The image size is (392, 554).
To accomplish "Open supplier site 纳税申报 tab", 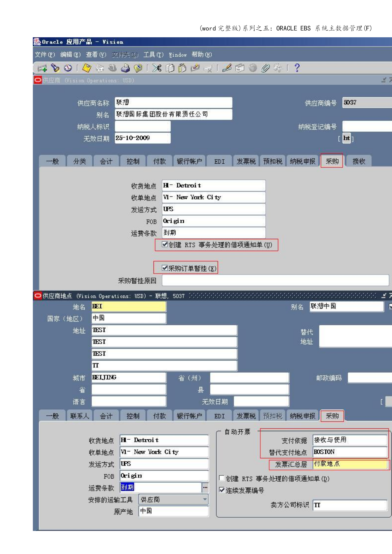I will (x=303, y=416).
